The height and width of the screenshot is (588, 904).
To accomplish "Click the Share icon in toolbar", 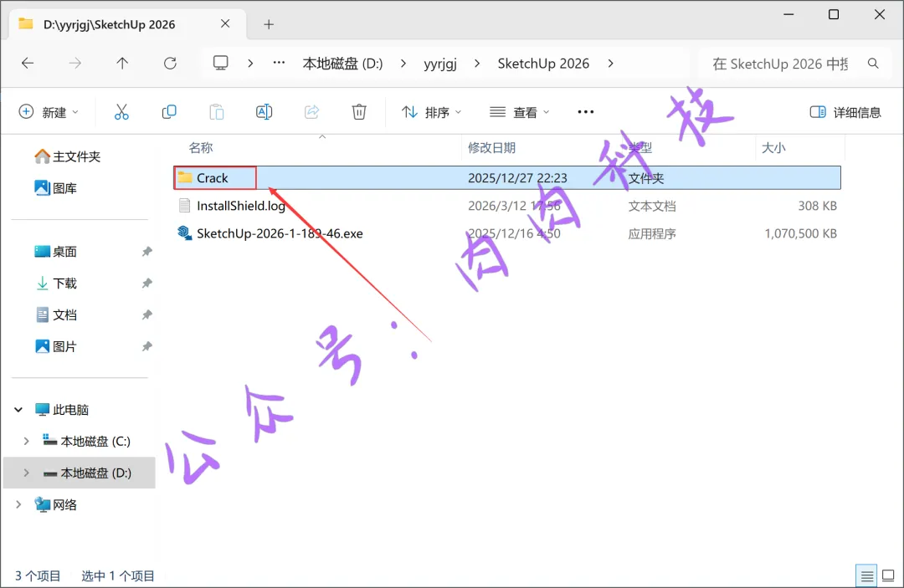I will [x=311, y=112].
